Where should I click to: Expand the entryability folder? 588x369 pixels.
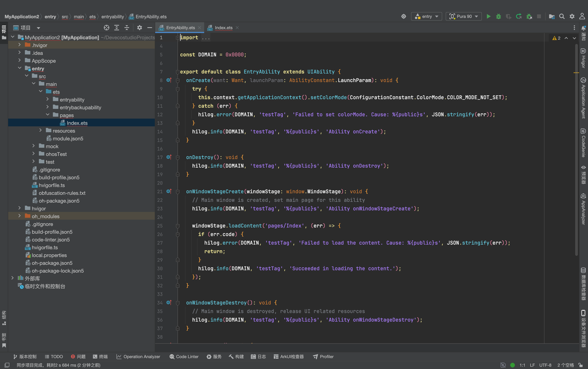[48, 99]
